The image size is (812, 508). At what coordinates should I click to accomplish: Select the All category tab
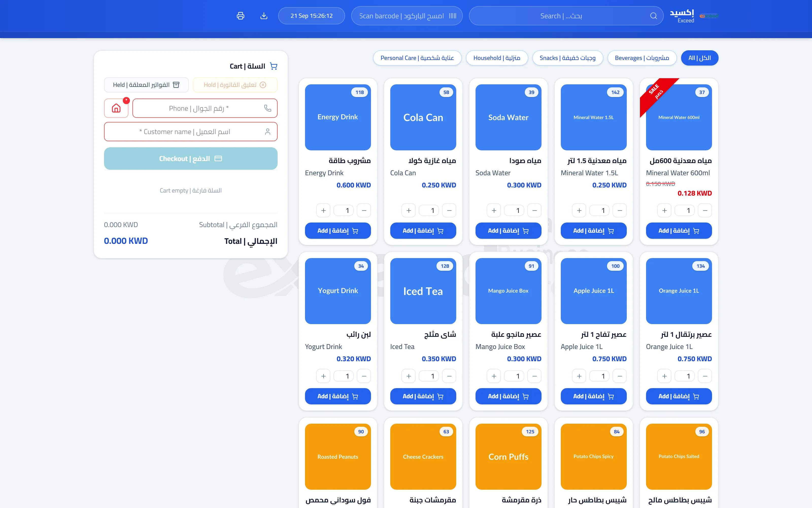[x=700, y=58]
